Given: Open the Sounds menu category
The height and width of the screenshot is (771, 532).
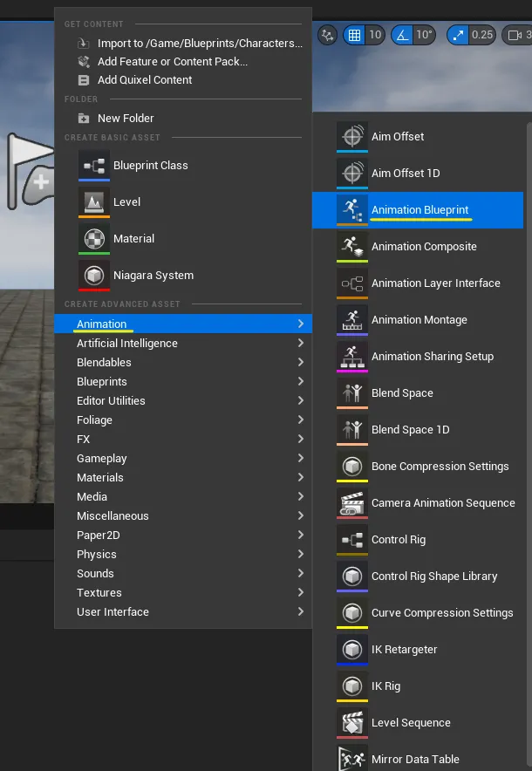Looking at the screenshot, I should pos(183,573).
